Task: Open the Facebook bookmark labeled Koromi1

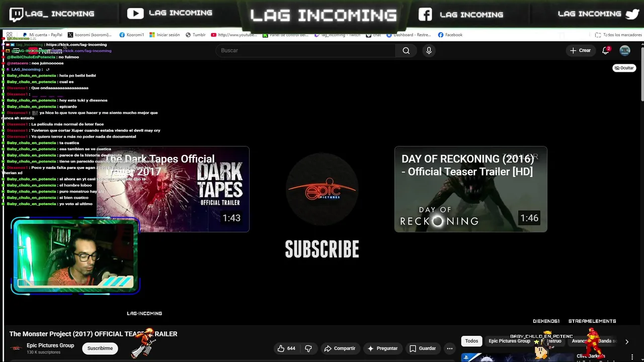Action: (x=132, y=35)
